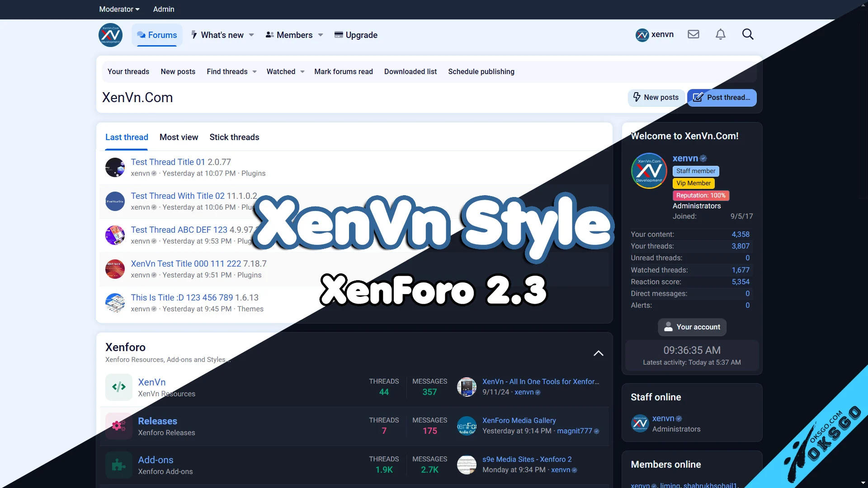Open Downloaded list
868x488 pixels.
coord(410,71)
